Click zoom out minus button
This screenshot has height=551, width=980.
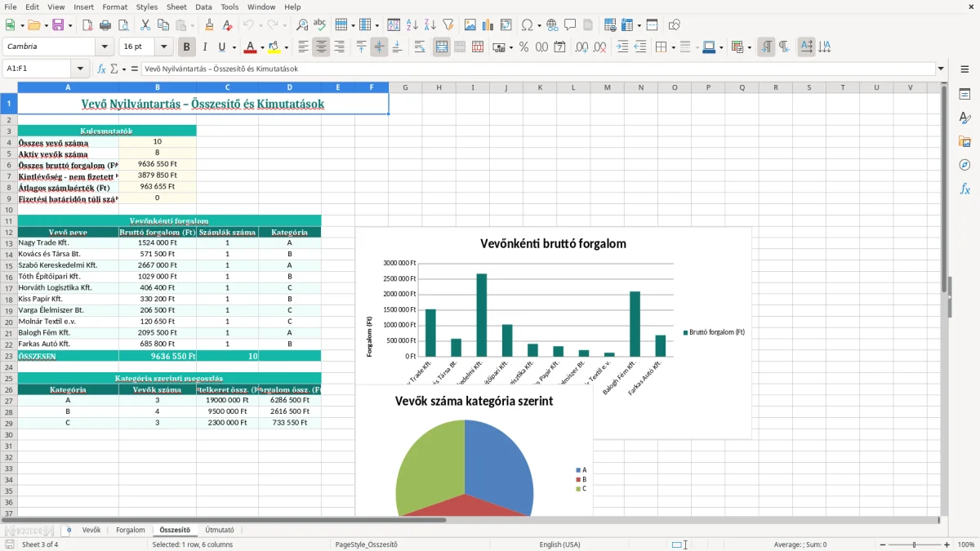[883, 544]
